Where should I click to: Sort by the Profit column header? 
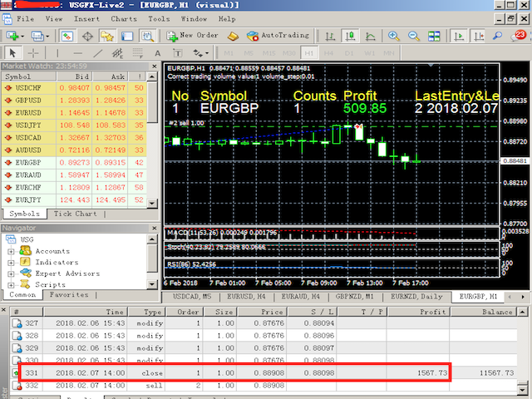(x=418, y=312)
